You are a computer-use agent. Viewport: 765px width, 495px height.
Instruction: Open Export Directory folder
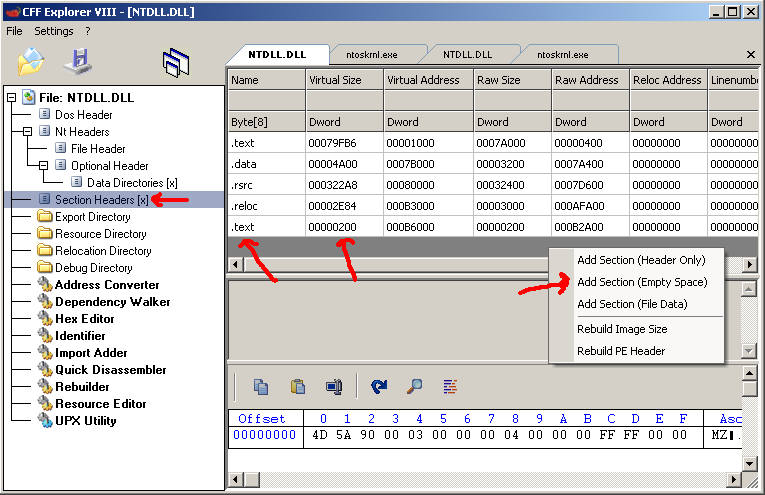(92, 217)
